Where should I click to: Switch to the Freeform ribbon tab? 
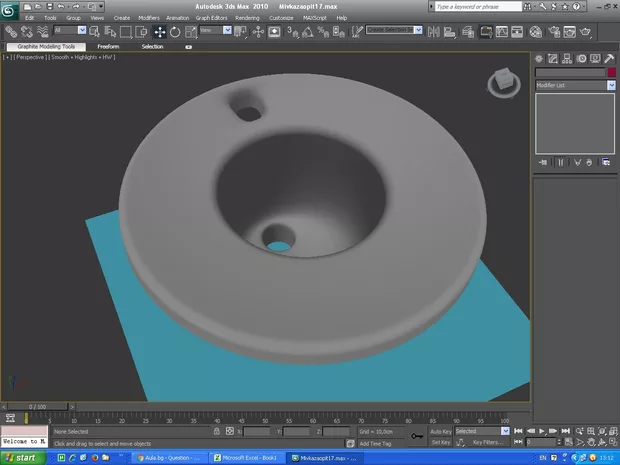click(108, 46)
